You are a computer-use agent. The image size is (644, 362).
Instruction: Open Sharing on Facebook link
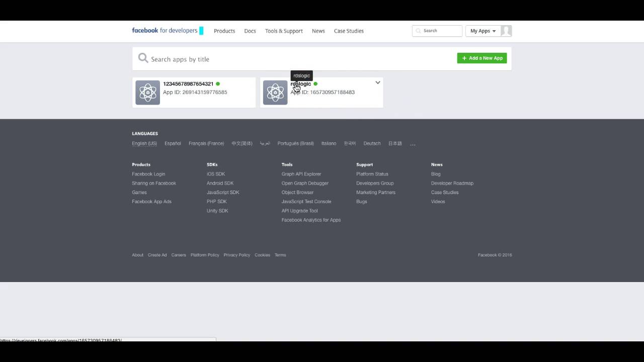[x=154, y=183]
